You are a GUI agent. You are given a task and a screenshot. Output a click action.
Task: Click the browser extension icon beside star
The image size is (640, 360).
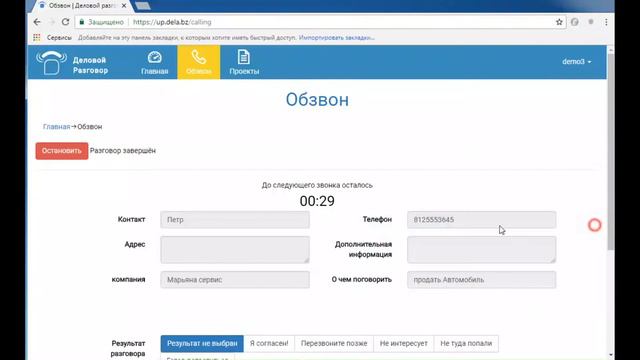point(575,22)
